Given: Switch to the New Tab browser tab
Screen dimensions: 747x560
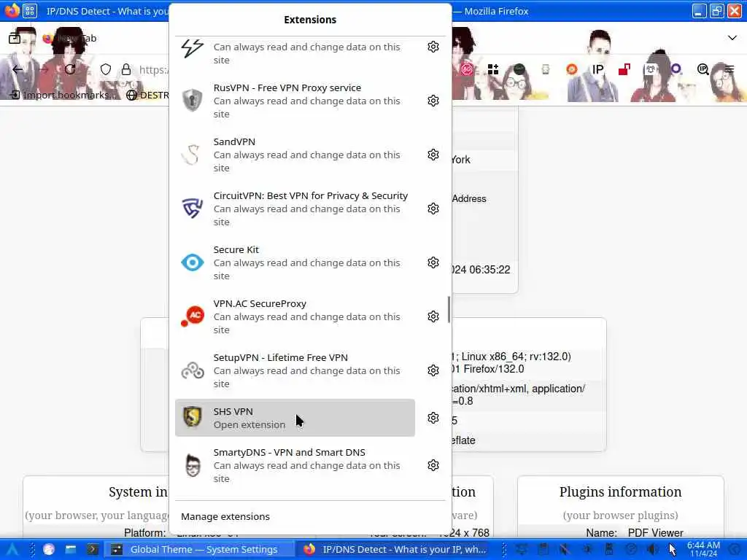Looking at the screenshot, I should point(69,38).
